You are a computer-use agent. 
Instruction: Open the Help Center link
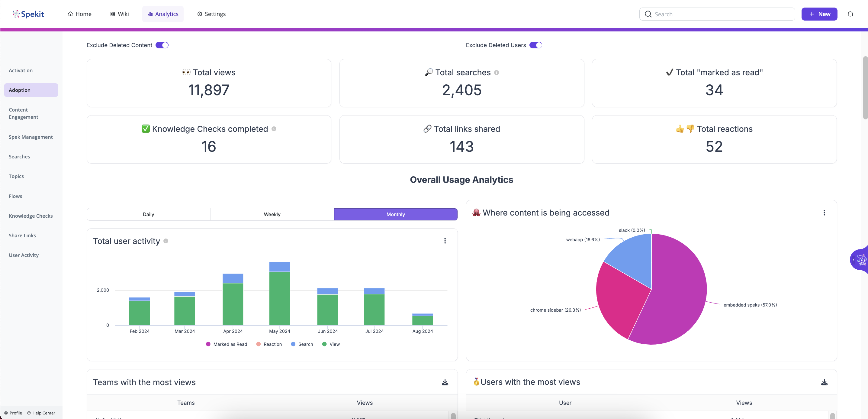pos(41,413)
